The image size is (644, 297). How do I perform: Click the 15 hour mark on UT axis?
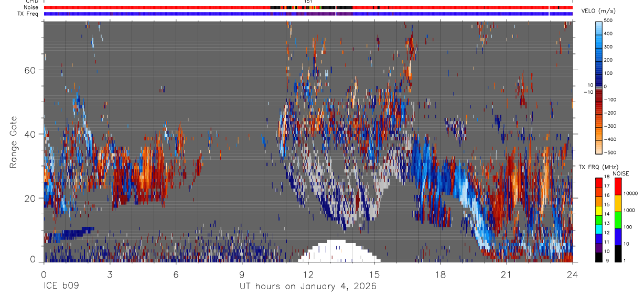click(x=374, y=274)
